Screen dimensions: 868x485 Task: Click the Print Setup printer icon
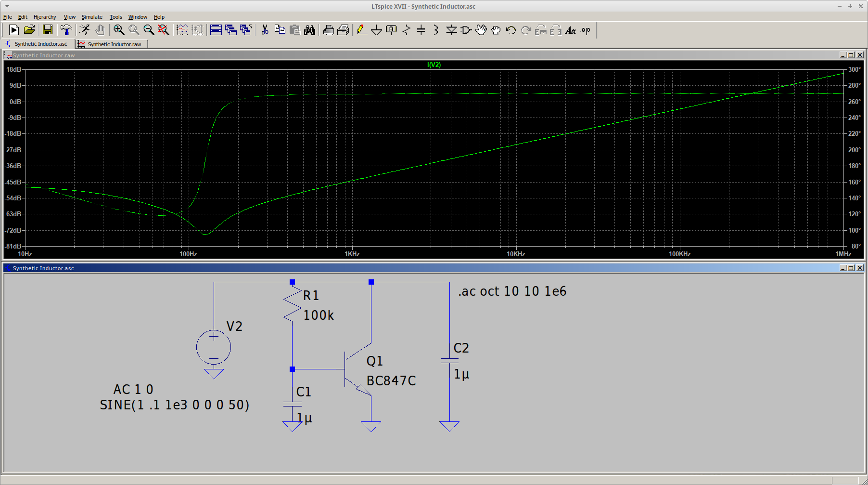point(328,30)
